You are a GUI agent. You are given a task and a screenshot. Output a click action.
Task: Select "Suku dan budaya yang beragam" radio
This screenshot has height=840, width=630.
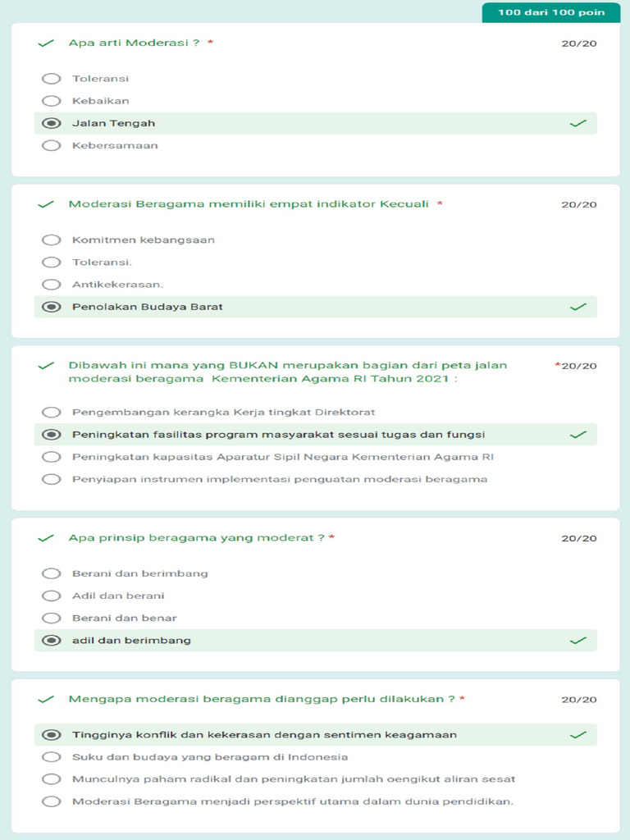click(52, 757)
